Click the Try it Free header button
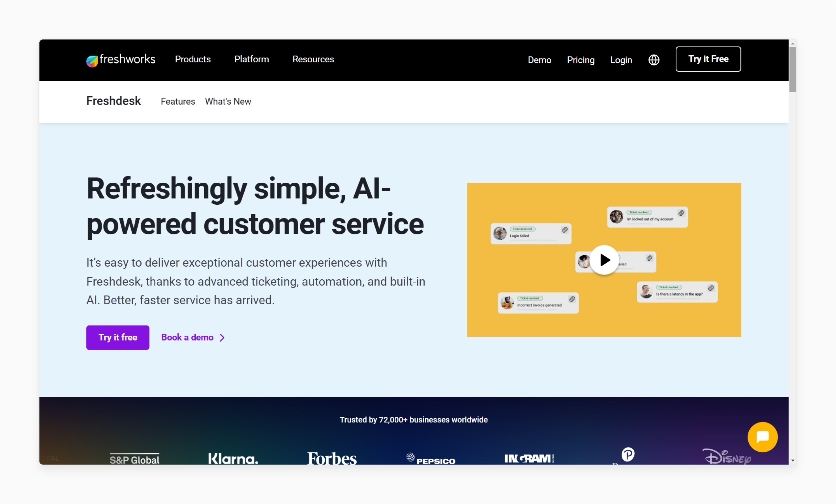The width and height of the screenshot is (836, 504). 708,59
